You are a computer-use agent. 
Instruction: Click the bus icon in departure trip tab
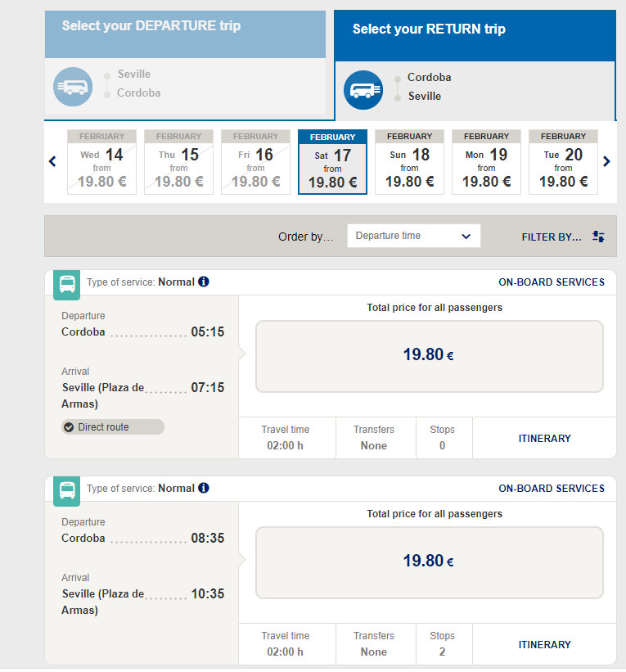(73, 86)
